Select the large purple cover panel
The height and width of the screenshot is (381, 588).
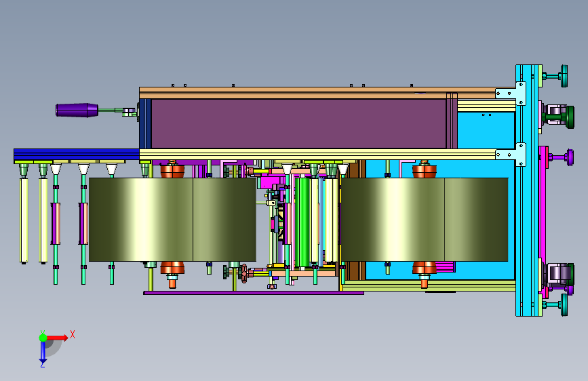[298, 124]
